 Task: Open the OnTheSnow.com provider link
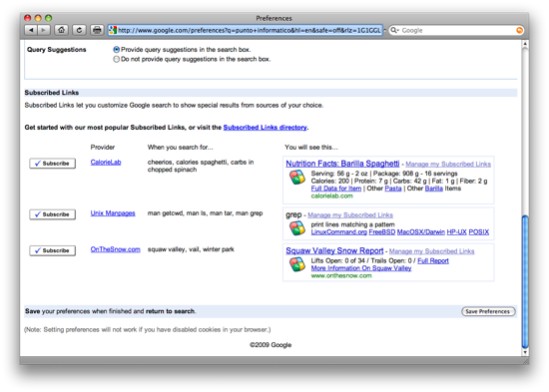(x=115, y=249)
